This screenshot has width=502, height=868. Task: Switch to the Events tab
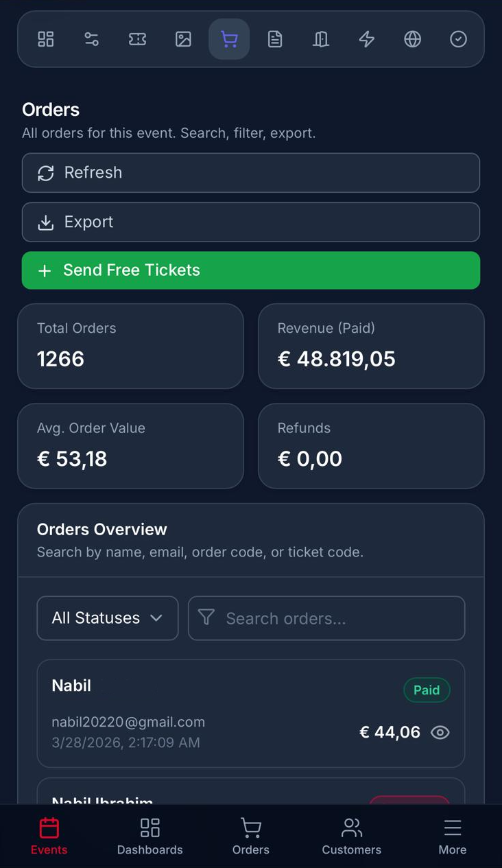(49, 836)
